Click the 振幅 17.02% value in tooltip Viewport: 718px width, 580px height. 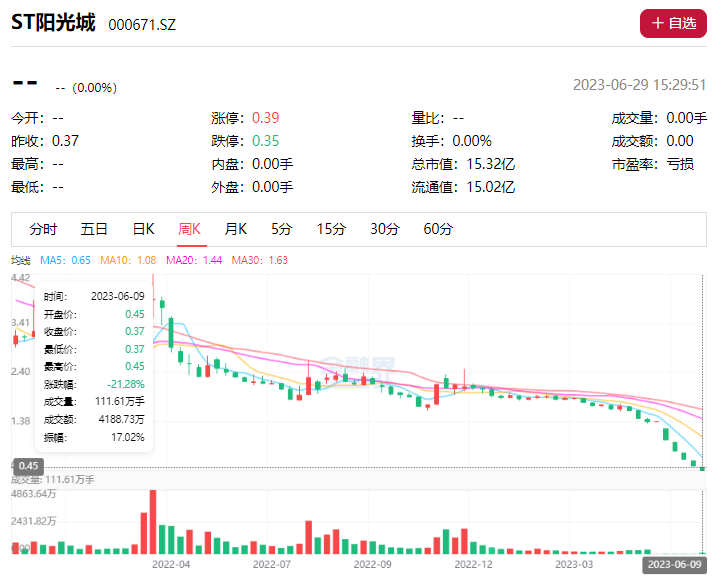click(128, 437)
